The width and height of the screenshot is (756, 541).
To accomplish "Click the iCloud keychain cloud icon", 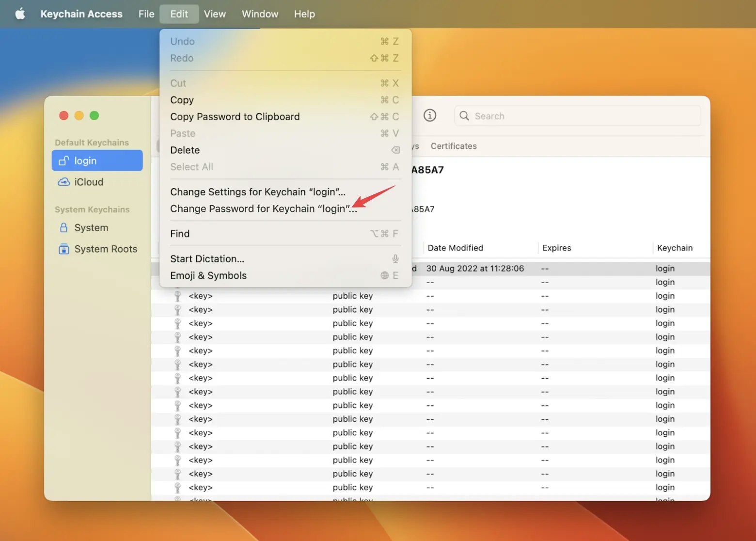I will (64, 182).
